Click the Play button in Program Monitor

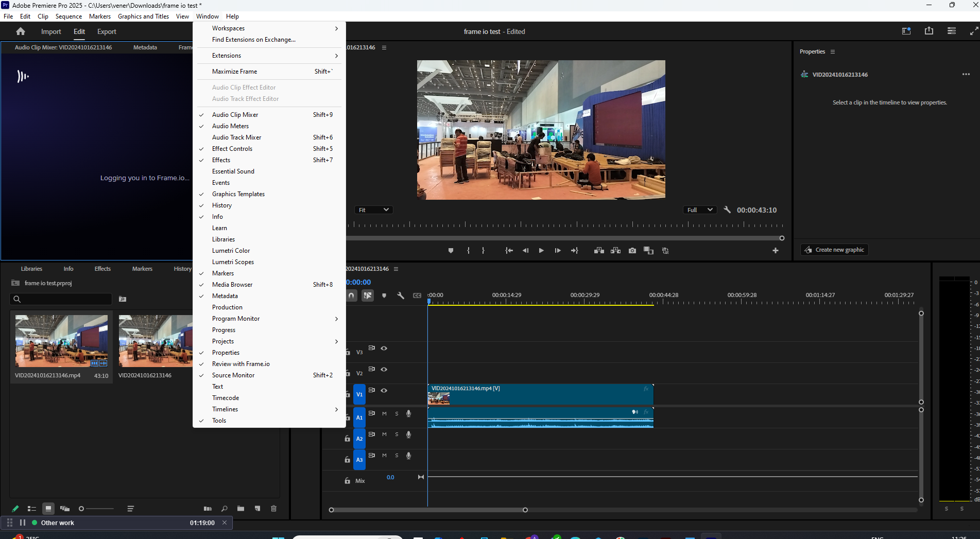[x=541, y=251]
